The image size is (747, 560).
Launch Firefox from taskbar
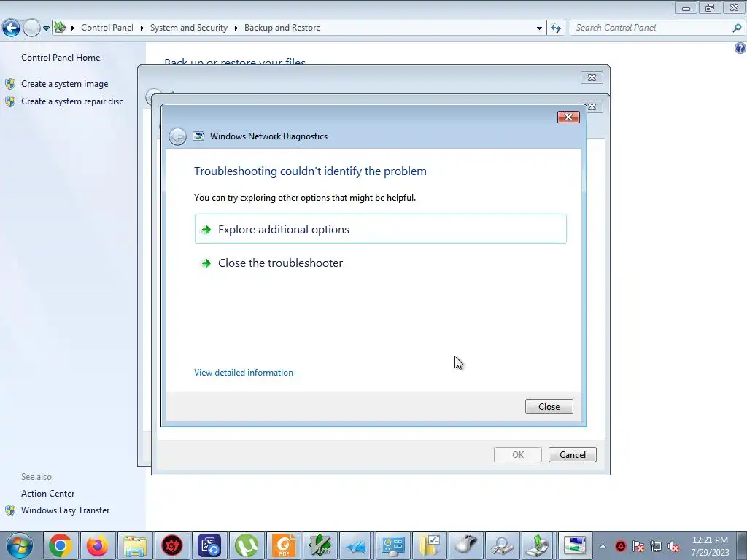tap(98, 545)
